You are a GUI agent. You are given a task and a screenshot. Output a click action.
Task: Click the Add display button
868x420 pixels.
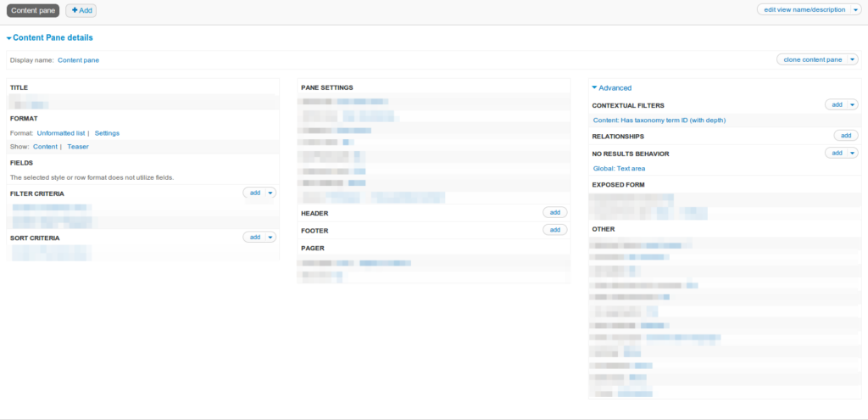coord(81,10)
